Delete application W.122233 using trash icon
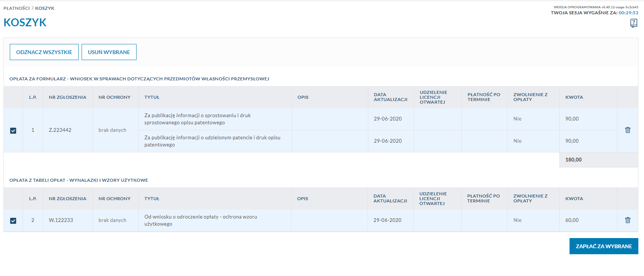Screen dimensions: 644x276 point(627,220)
